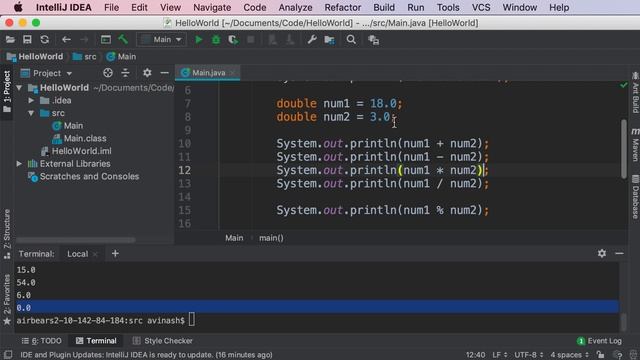Viewport: 640px width, 360px height.
Task: Select Main.class in project tree
Action: [x=80, y=138]
